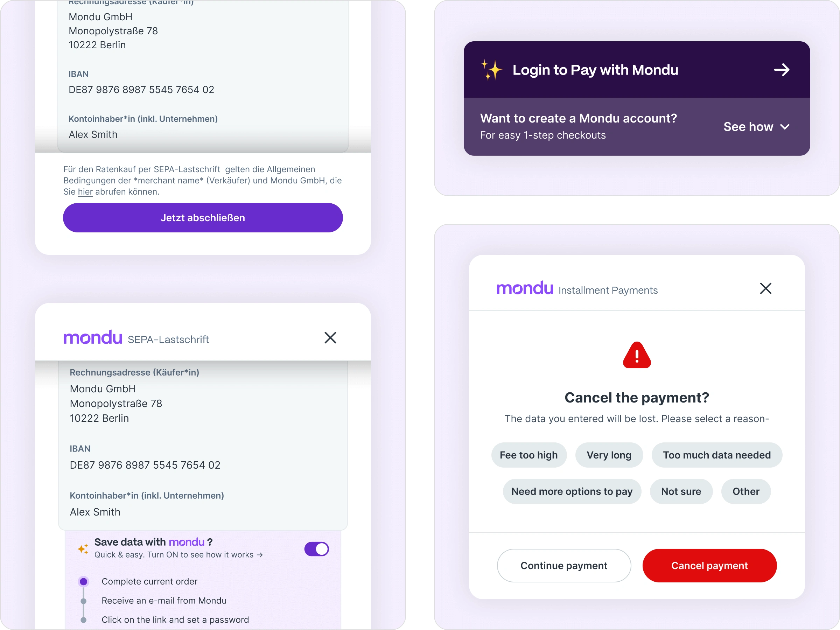Click the close X icon on SEPA-Lastschrift modal

330,337
